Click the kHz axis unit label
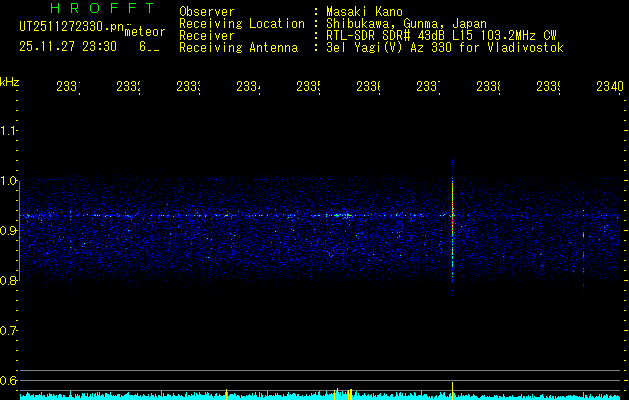The width and height of the screenshot is (629, 400). coord(10,82)
